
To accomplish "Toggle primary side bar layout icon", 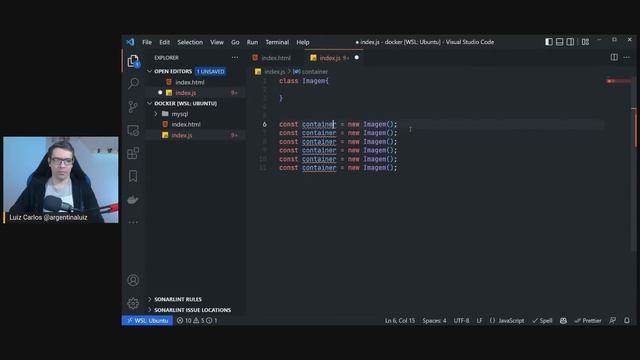I will point(549,42).
